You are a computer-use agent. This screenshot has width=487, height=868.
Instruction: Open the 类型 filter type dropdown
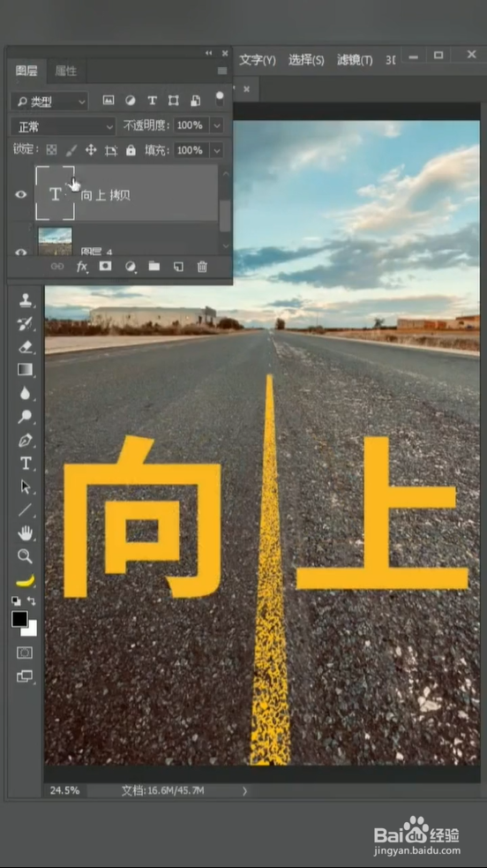point(49,102)
